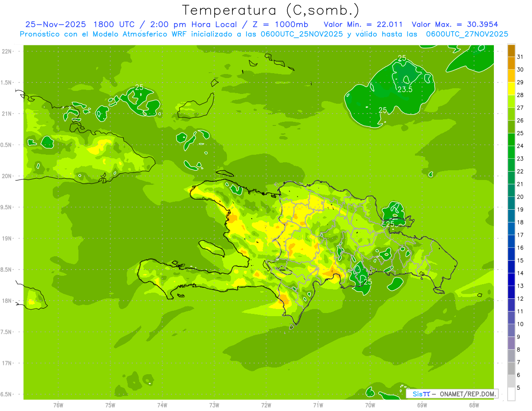Click the longitude label "70W"
This screenshot has height=411, width=532.
point(370,405)
